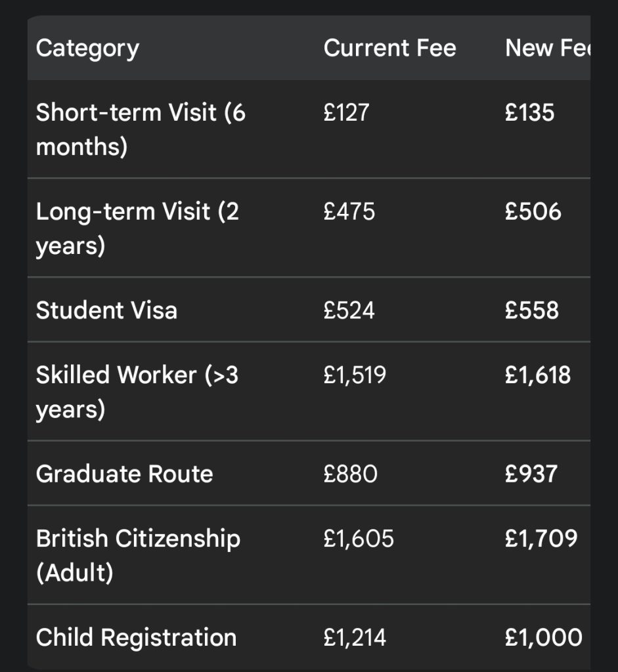Select the Graduate Route row label
This screenshot has width=618, height=672.
[124, 474]
